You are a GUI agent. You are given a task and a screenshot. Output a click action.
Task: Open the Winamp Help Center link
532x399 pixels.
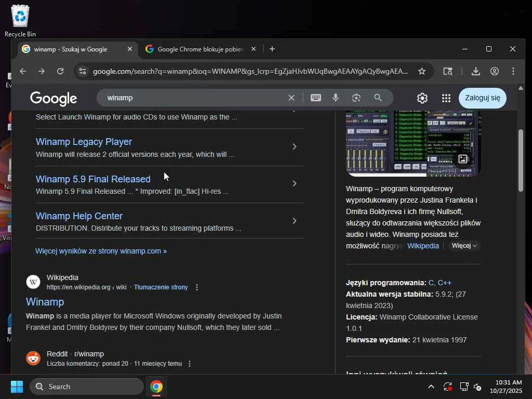[x=79, y=216]
